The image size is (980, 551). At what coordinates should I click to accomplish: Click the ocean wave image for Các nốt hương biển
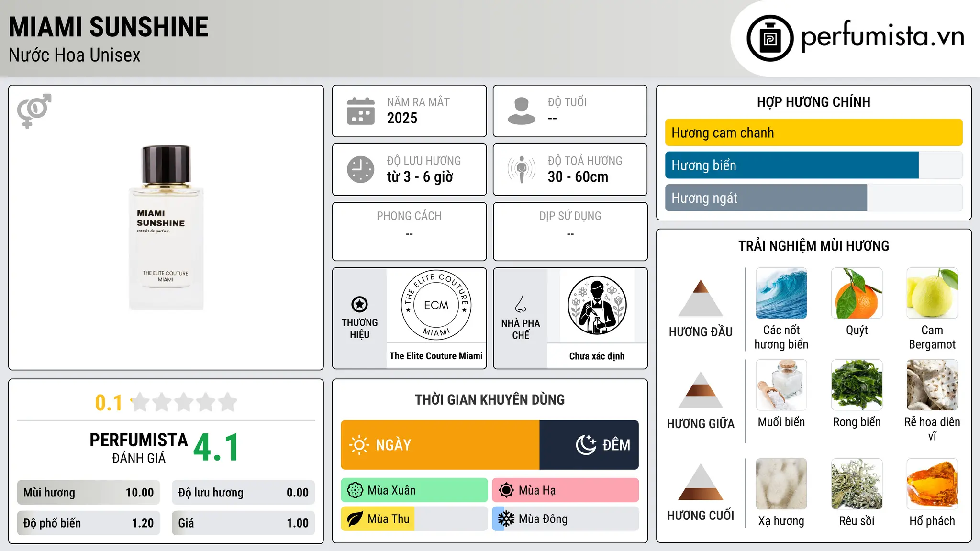[x=781, y=293]
